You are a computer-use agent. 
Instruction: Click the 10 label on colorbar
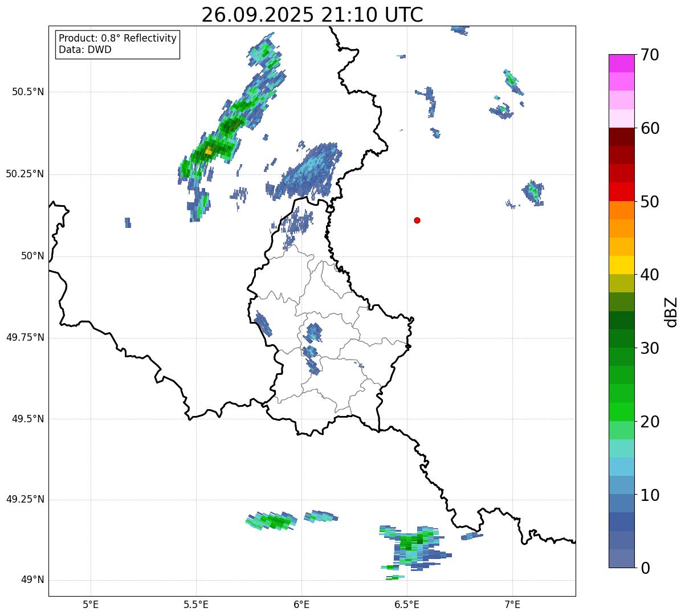pyautogui.click(x=650, y=495)
